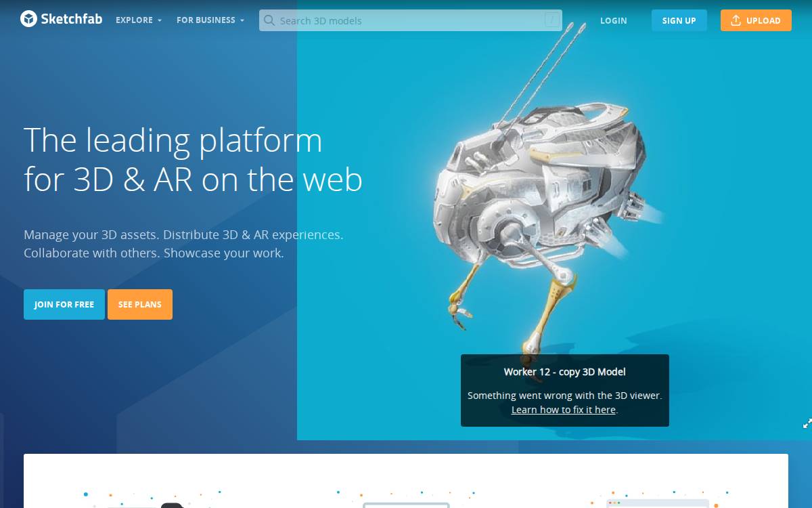Click Join For Free button

coord(64,304)
